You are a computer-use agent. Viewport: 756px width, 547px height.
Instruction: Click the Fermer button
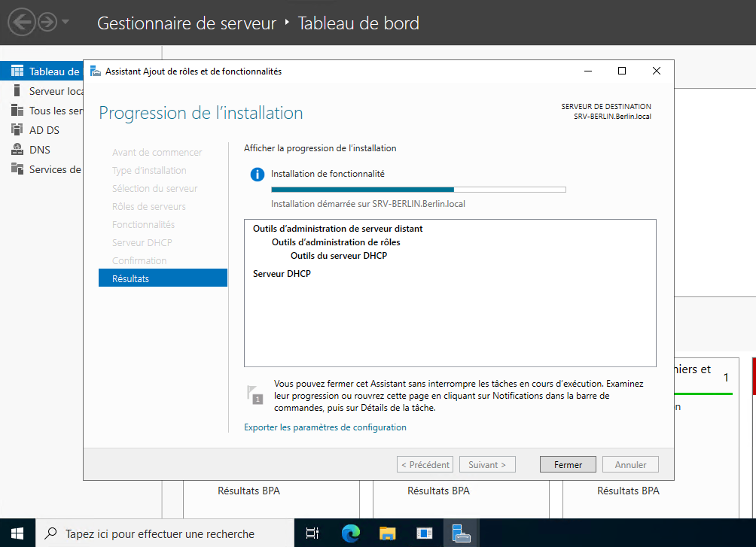pyautogui.click(x=568, y=465)
